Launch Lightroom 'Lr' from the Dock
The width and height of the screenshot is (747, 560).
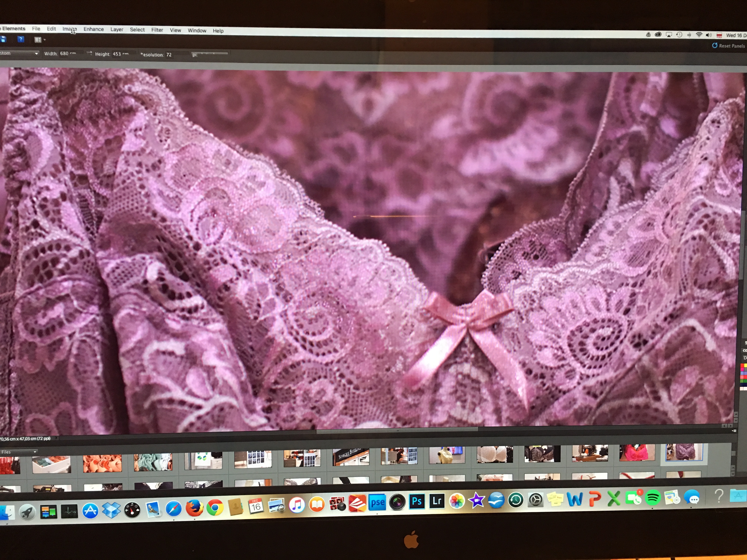click(x=437, y=501)
